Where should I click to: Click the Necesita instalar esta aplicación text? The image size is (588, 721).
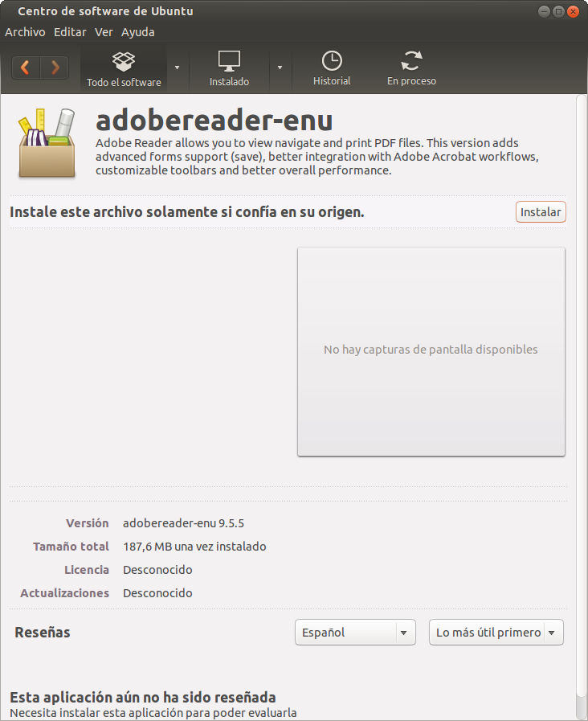(153, 713)
